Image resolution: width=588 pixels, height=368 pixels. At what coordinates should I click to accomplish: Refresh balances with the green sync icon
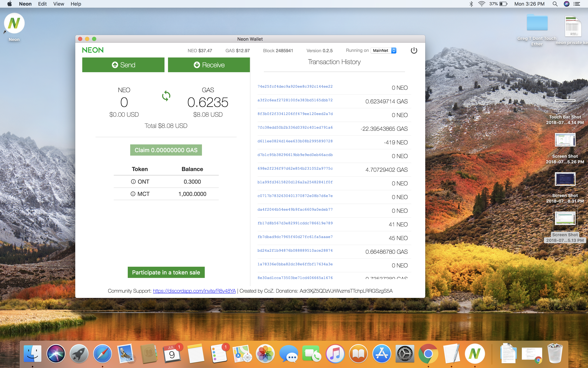pos(166,96)
